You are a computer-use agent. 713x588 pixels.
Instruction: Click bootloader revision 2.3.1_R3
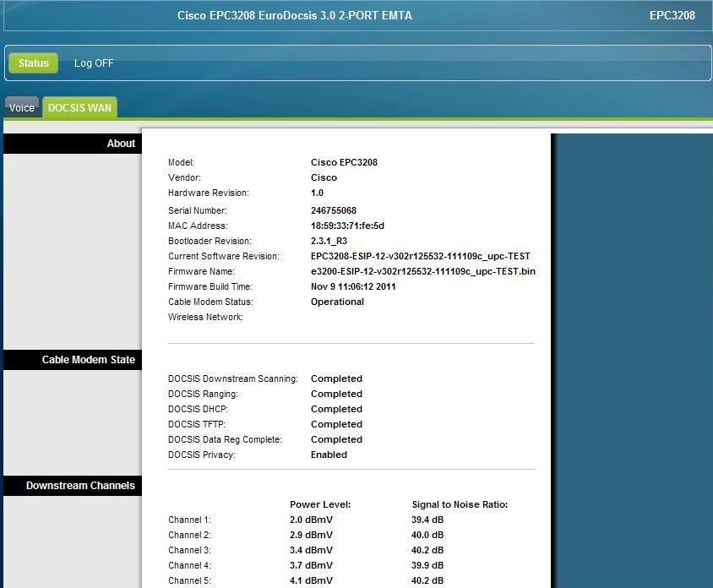(329, 241)
